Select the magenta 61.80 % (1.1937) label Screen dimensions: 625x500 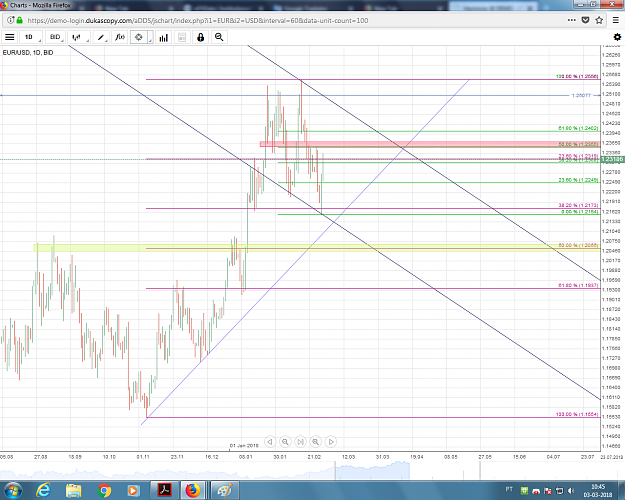click(578, 285)
